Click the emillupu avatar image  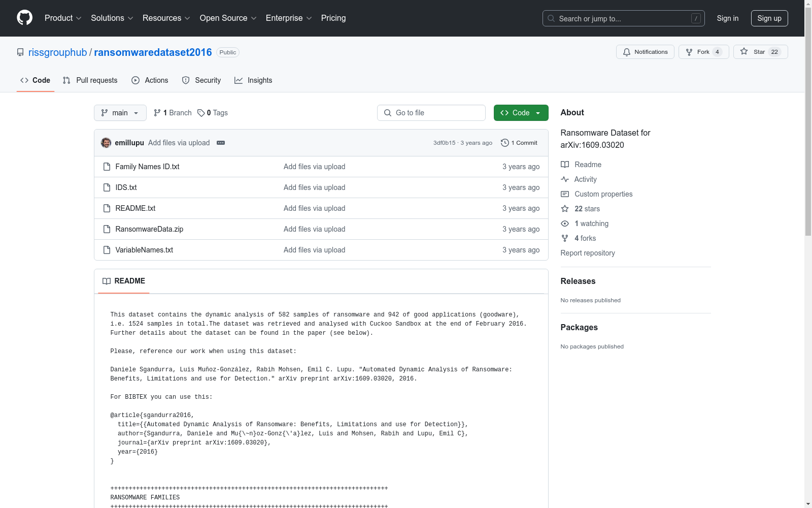point(106,143)
